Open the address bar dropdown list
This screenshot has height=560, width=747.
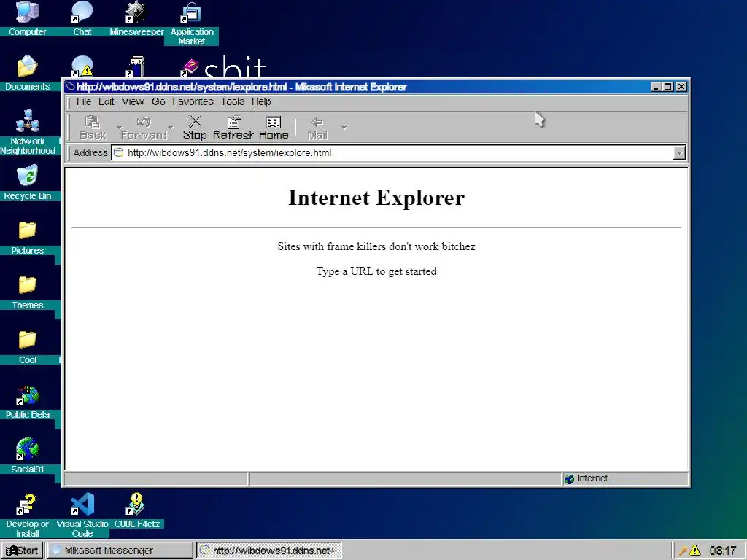click(x=679, y=153)
